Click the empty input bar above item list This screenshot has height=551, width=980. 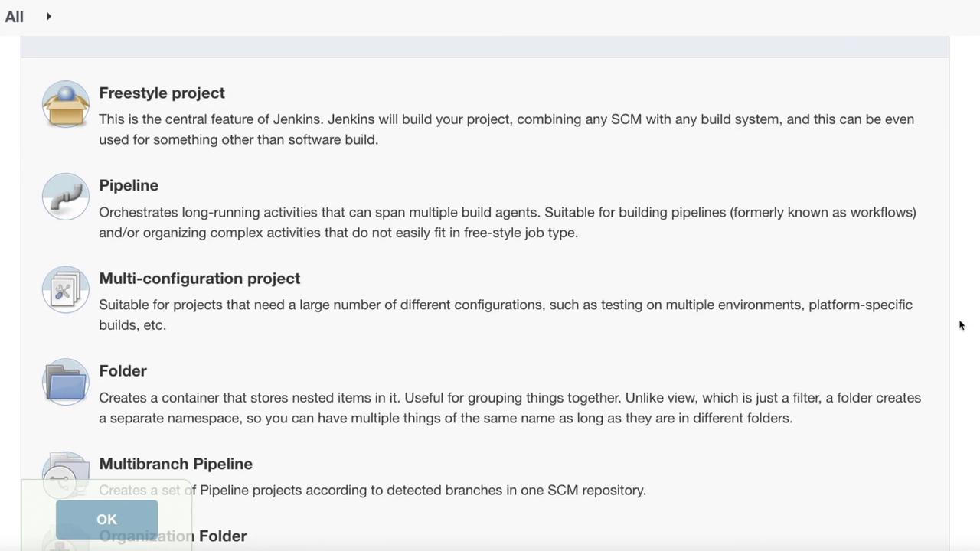485,46
